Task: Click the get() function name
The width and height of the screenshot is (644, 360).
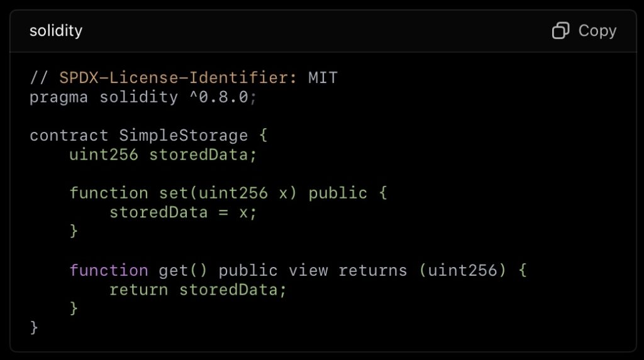Action: pos(183,271)
